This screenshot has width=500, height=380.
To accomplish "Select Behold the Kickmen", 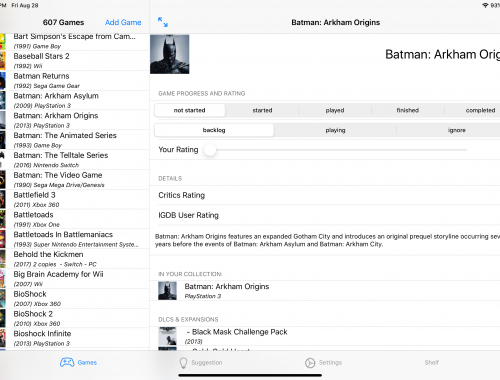I will (x=74, y=259).
